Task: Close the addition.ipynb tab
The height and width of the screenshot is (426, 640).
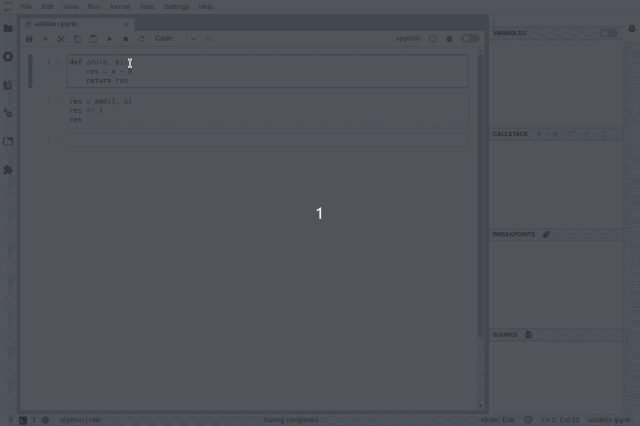Action: pyautogui.click(x=126, y=24)
